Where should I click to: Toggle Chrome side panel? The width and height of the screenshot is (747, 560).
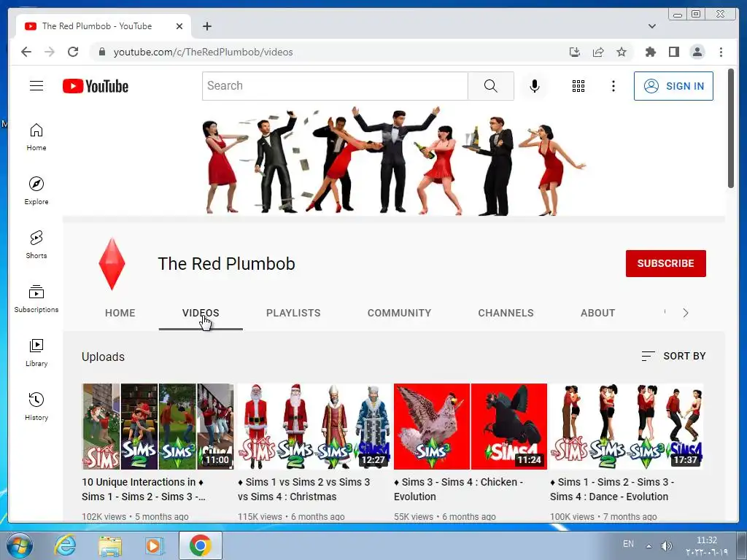(x=673, y=52)
